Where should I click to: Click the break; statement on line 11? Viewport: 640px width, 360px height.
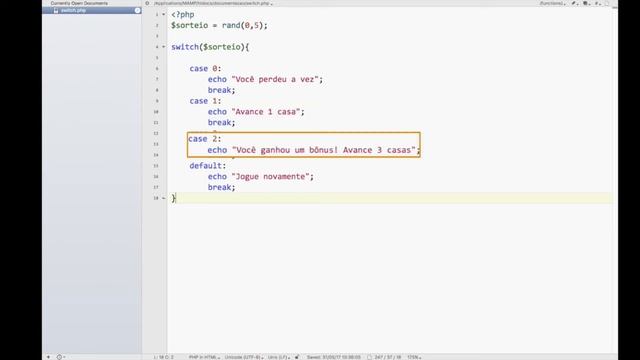pyautogui.click(x=221, y=122)
